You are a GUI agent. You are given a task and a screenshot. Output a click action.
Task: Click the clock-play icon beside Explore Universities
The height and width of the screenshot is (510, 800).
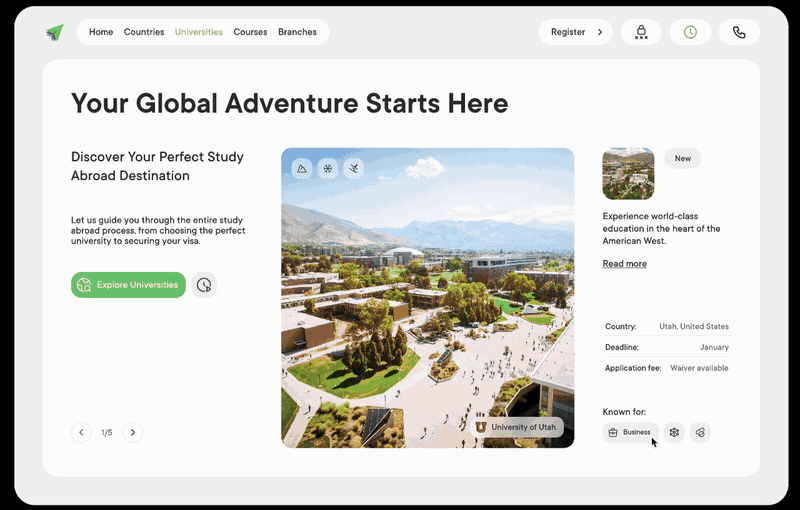[204, 285]
